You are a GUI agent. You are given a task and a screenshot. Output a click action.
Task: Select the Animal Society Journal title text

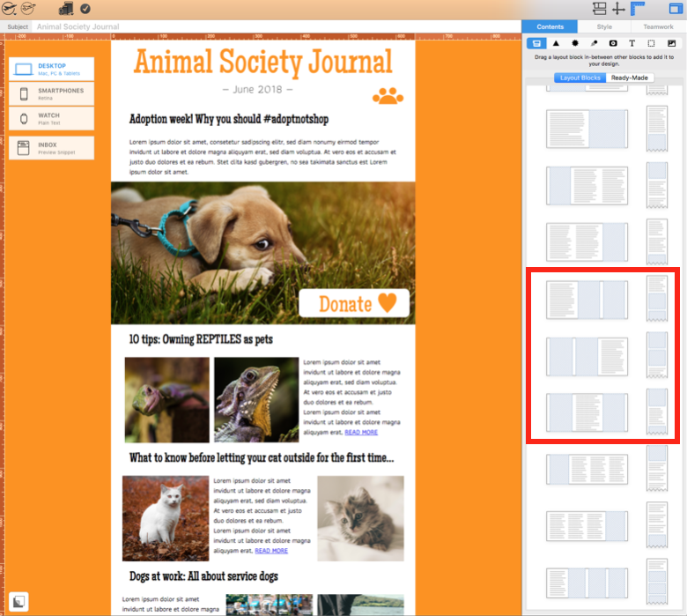(262, 62)
